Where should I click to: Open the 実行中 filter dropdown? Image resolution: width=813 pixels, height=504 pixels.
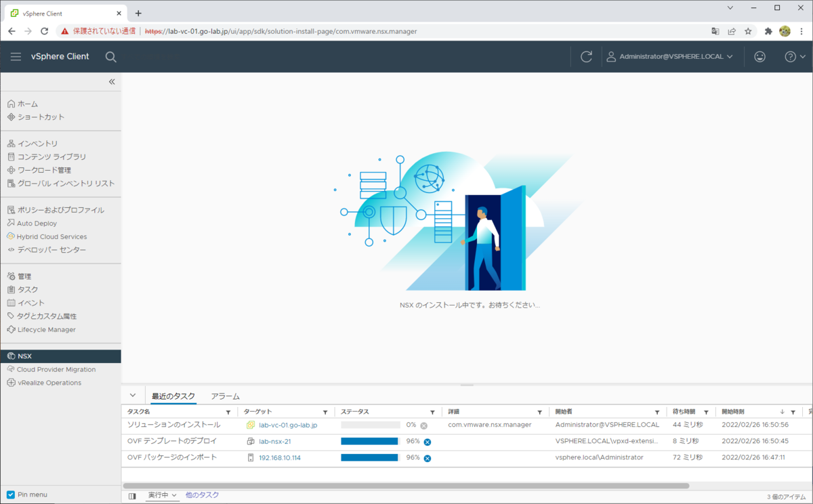(163, 495)
